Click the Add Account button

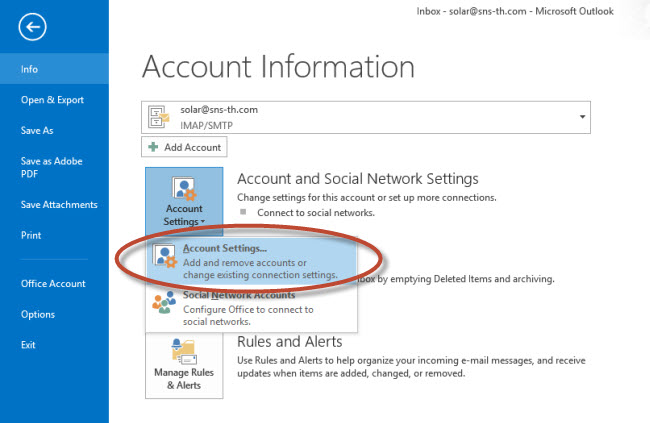tap(184, 147)
